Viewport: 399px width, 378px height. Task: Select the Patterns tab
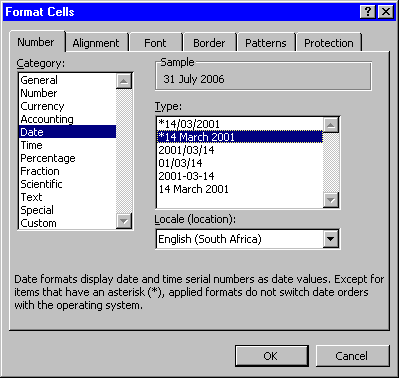(266, 43)
